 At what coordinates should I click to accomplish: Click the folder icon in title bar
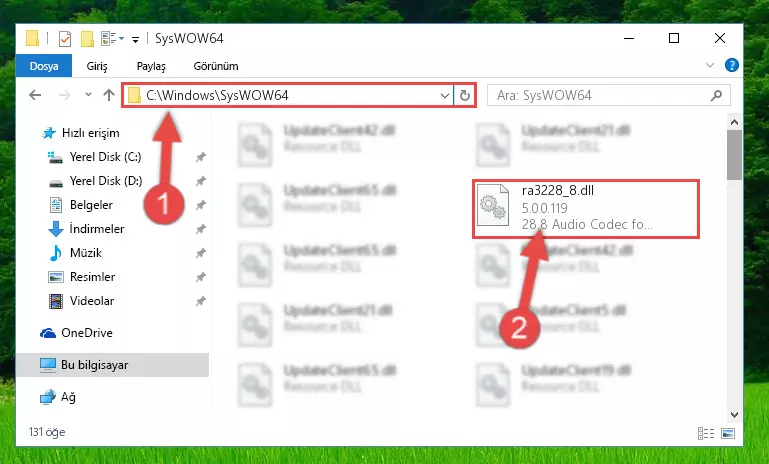click(x=32, y=38)
